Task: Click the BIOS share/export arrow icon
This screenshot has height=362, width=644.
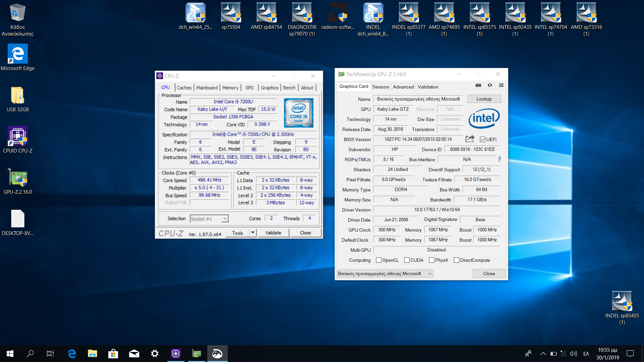Action: click(x=470, y=139)
